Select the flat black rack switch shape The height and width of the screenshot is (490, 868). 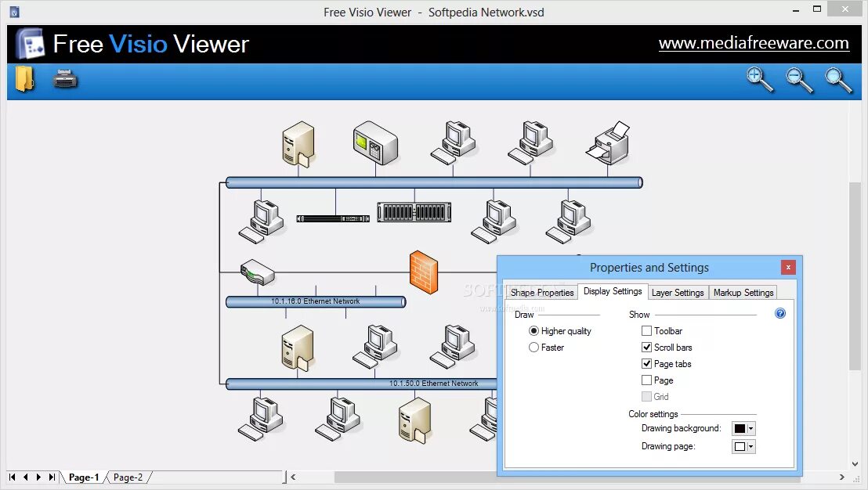click(x=333, y=218)
